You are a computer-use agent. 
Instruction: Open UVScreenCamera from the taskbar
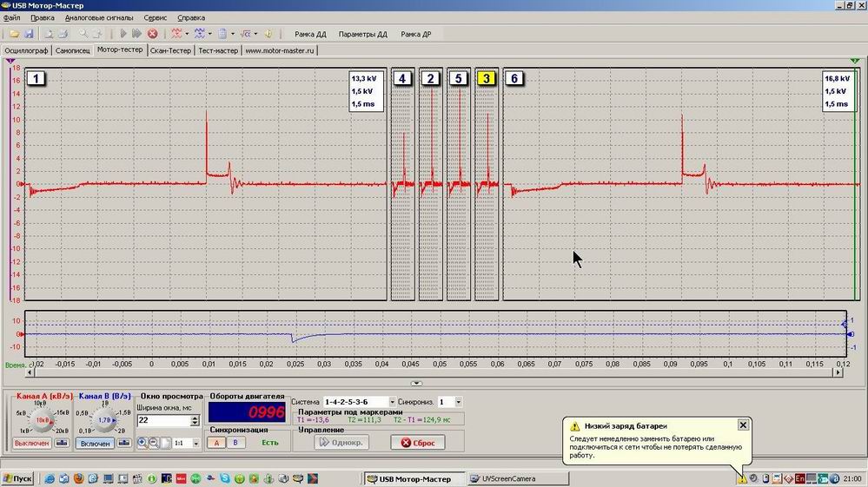pos(518,478)
